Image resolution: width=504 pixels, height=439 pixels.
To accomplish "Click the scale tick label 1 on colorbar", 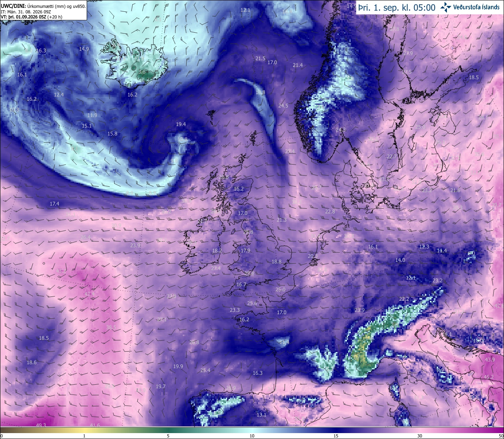I will (x=84, y=436).
